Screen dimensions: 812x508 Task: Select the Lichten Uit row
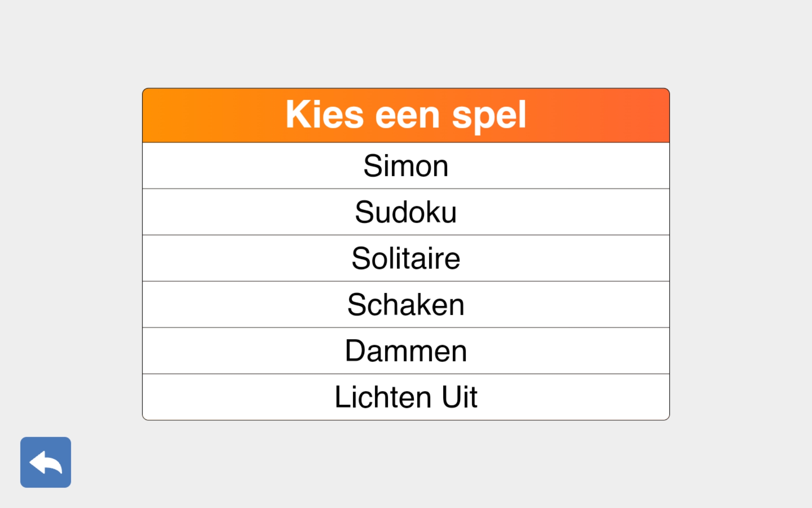[406, 397]
